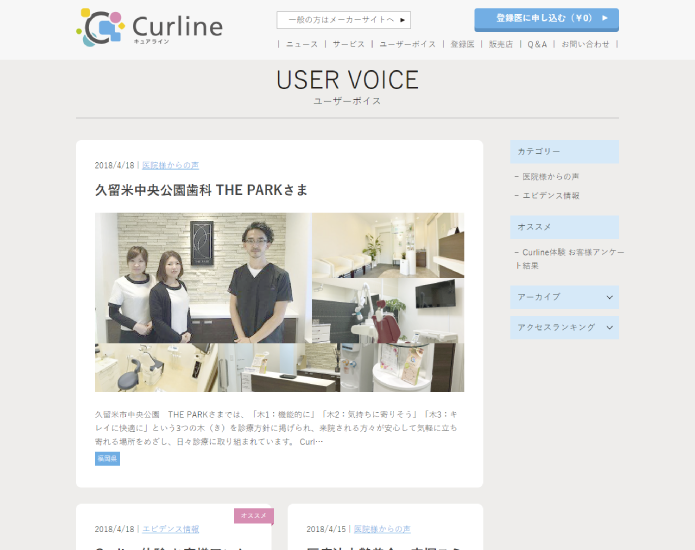
Task: Open the article excerpt starting 久留米市中央公園
Action: [x=276, y=428]
